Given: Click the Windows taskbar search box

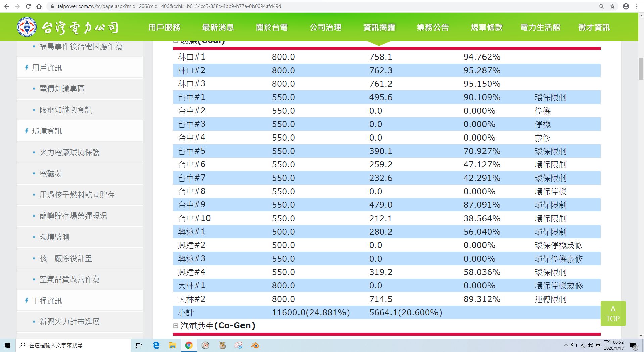Looking at the screenshot, I should point(73,345).
